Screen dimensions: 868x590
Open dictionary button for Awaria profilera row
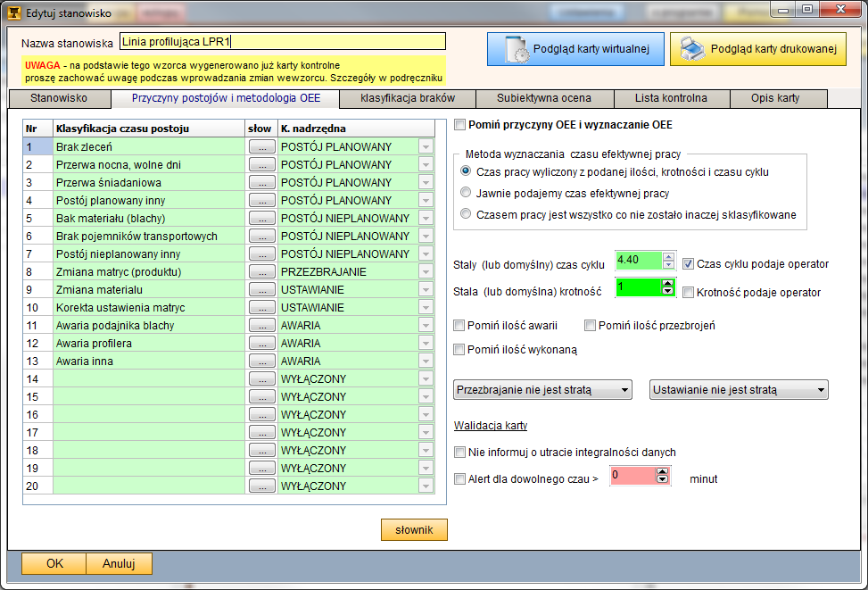point(262,343)
